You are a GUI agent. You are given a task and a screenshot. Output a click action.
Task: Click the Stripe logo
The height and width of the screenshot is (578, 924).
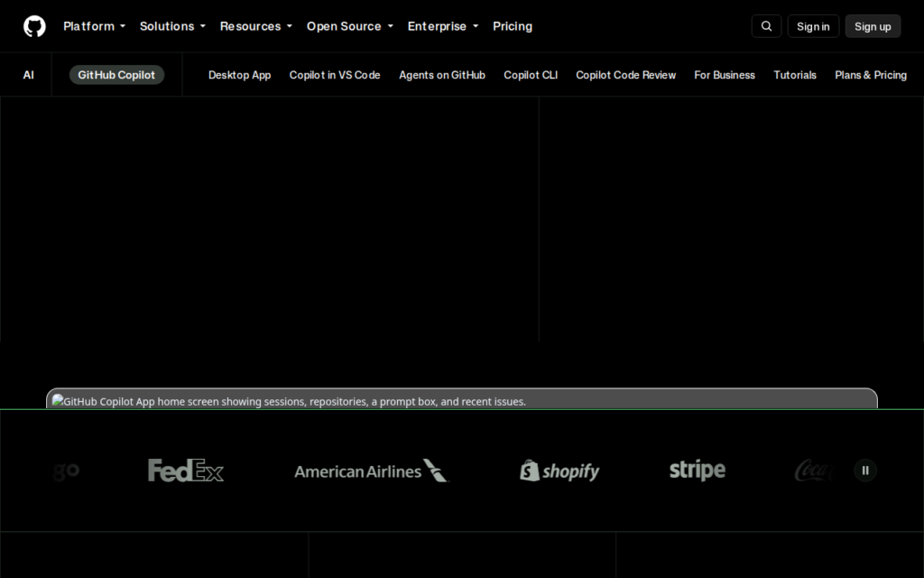click(698, 470)
